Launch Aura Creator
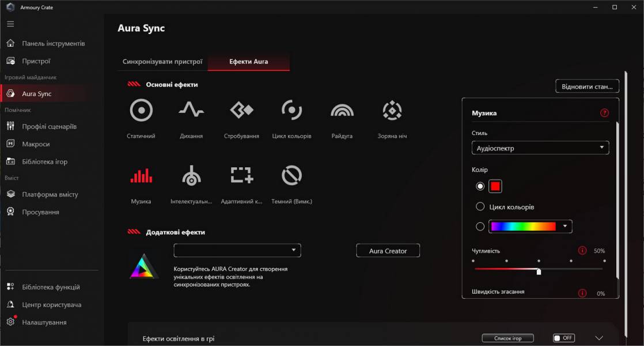The height and width of the screenshot is (346, 644). coord(388,250)
